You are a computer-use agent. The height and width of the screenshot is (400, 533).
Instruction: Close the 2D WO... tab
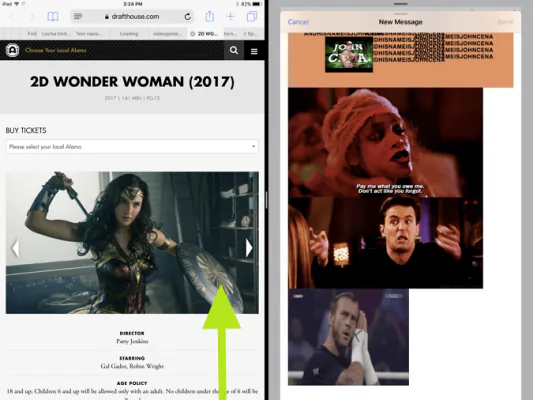192,34
